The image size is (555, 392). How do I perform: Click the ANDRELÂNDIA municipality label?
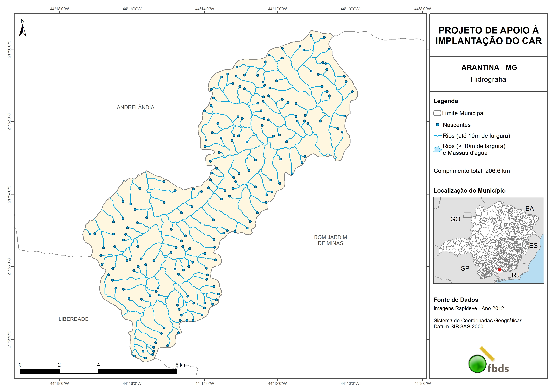coord(135,107)
